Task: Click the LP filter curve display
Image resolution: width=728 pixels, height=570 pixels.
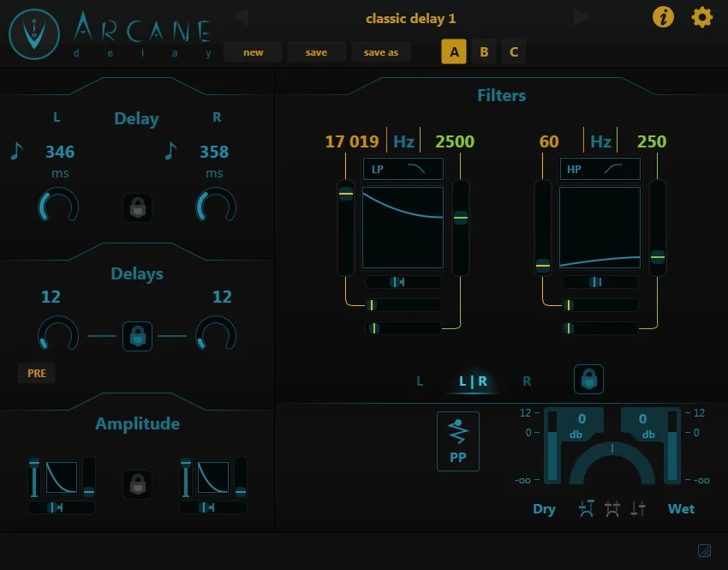Action: [403, 228]
